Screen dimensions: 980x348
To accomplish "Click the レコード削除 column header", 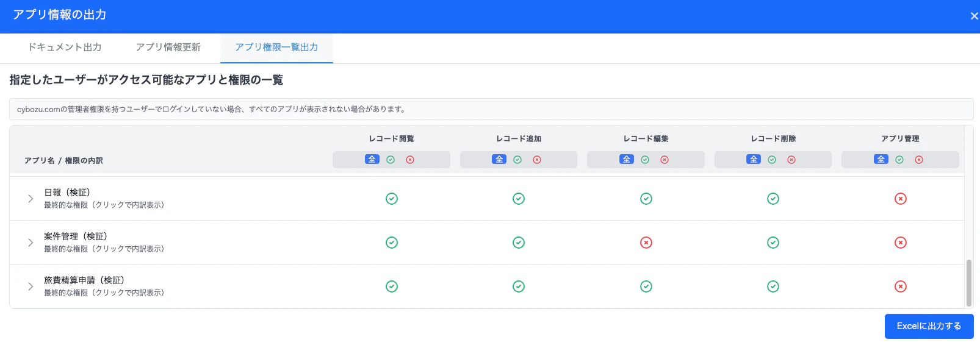I will pyautogui.click(x=773, y=139).
